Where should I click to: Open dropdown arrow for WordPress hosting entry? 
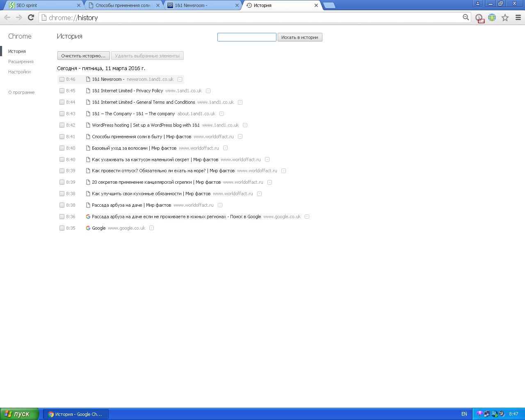pyautogui.click(x=245, y=125)
